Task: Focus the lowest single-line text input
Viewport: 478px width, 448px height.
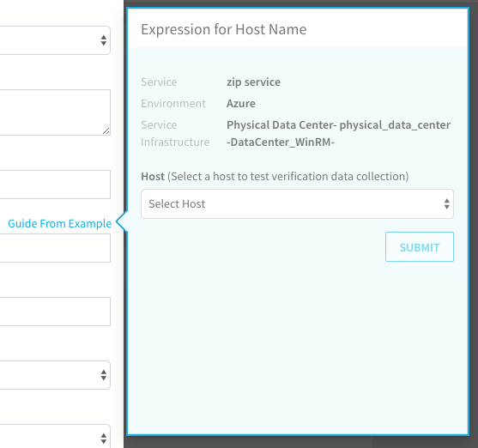Action: (x=55, y=312)
